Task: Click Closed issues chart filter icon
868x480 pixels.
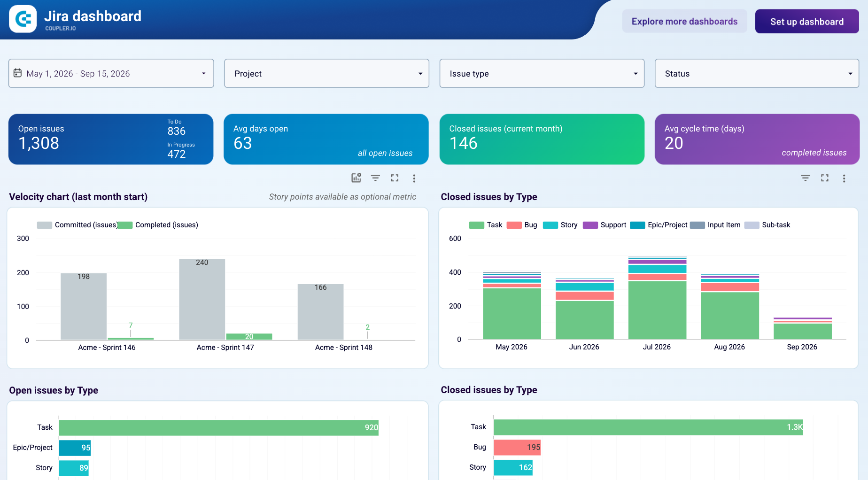Action: pos(805,178)
